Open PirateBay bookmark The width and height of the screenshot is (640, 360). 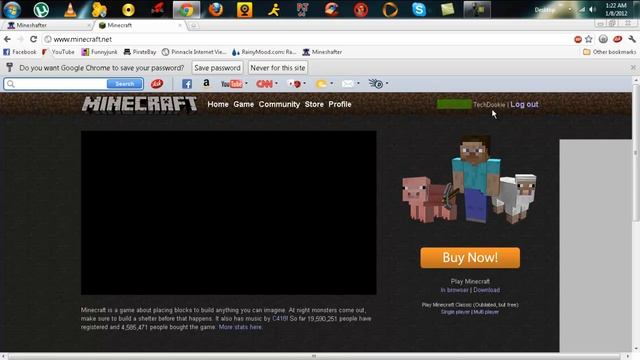coord(140,52)
